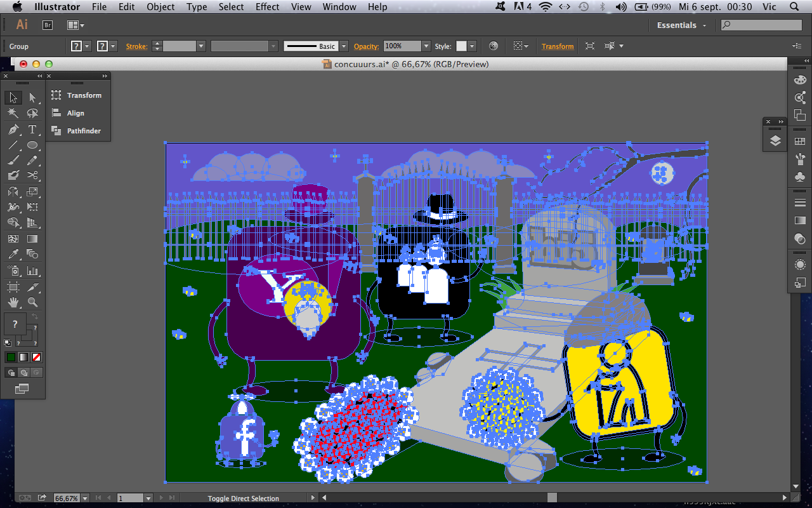Open the Transparency panel icon
812x508 pixels.
coord(800,239)
